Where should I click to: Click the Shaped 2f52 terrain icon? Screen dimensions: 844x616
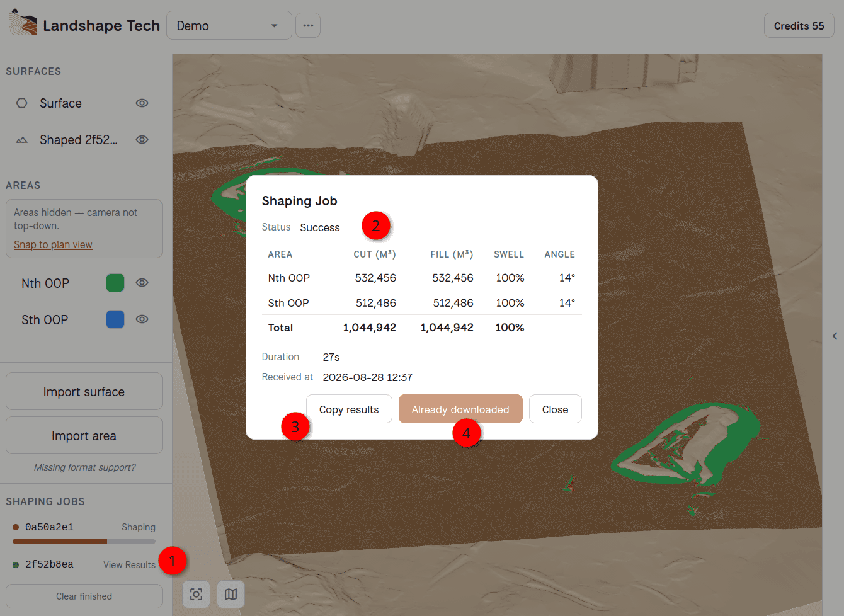[22, 139]
